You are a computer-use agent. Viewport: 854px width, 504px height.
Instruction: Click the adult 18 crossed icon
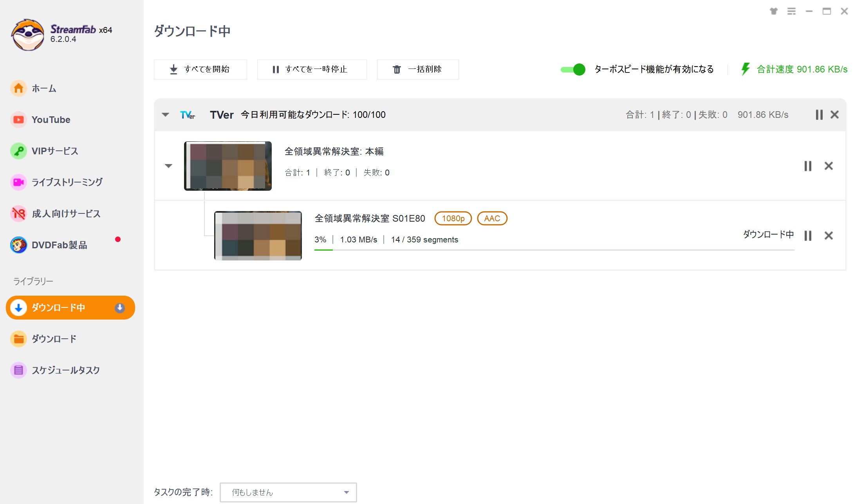[x=18, y=214]
